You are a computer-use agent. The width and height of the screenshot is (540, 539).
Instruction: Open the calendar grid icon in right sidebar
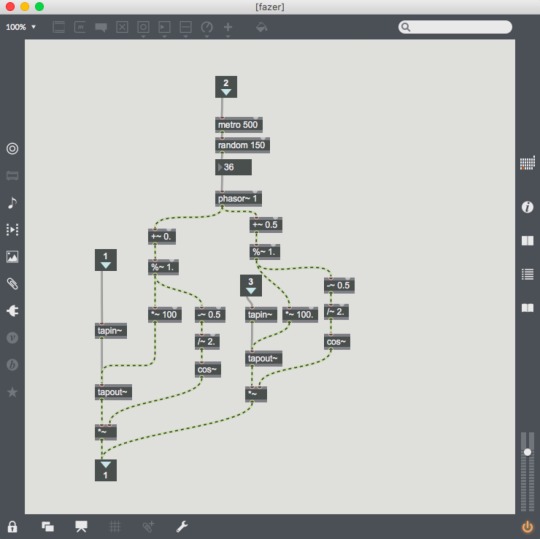tap(527, 163)
